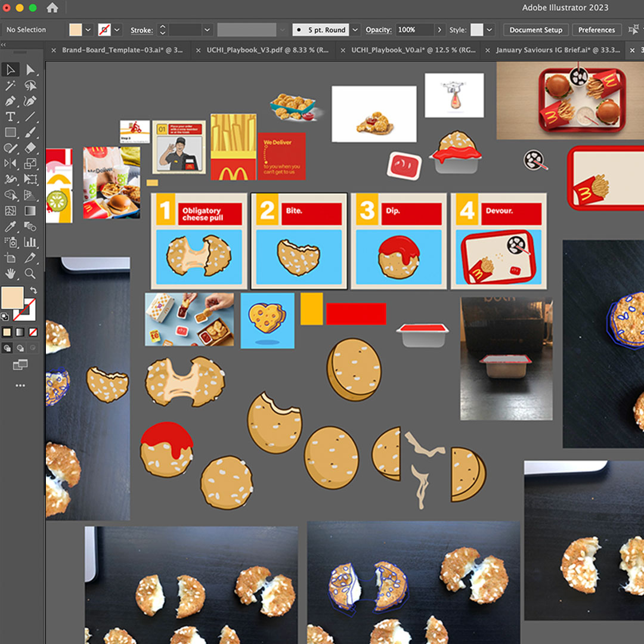Enable Draw Inside mode
Image resolution: width=644 pixels, height=644 pixels.
pyautogui.click(x=33, y=348)
